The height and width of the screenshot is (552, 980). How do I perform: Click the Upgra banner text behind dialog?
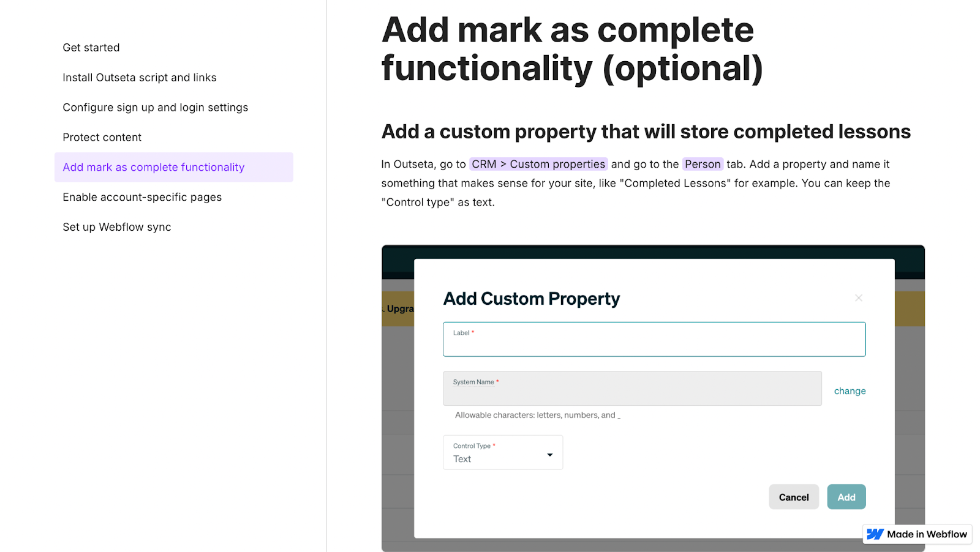399,309
